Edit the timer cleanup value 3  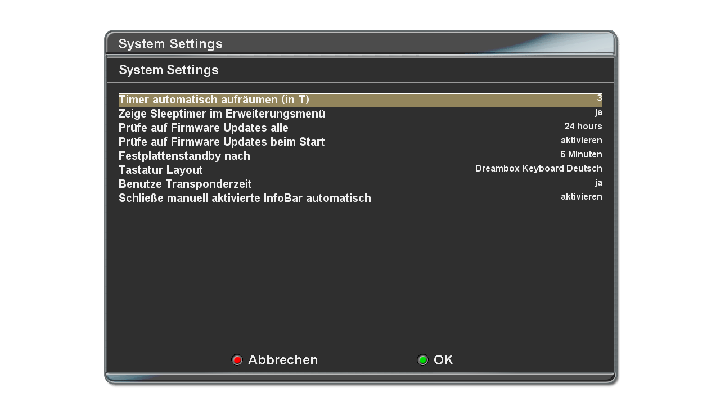(599, 98)
